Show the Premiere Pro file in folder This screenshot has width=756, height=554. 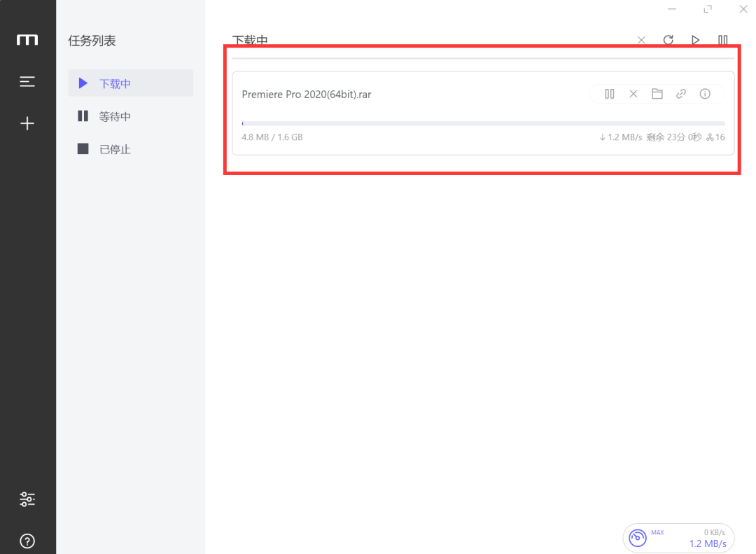click(x=657, y=94)
